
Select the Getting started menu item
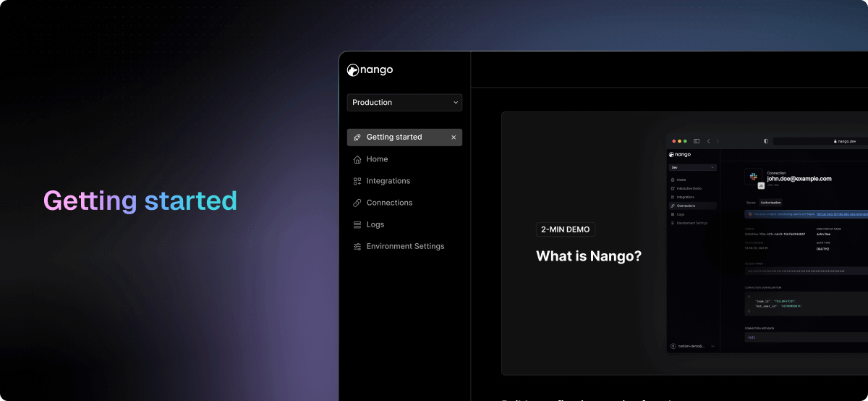404,138
